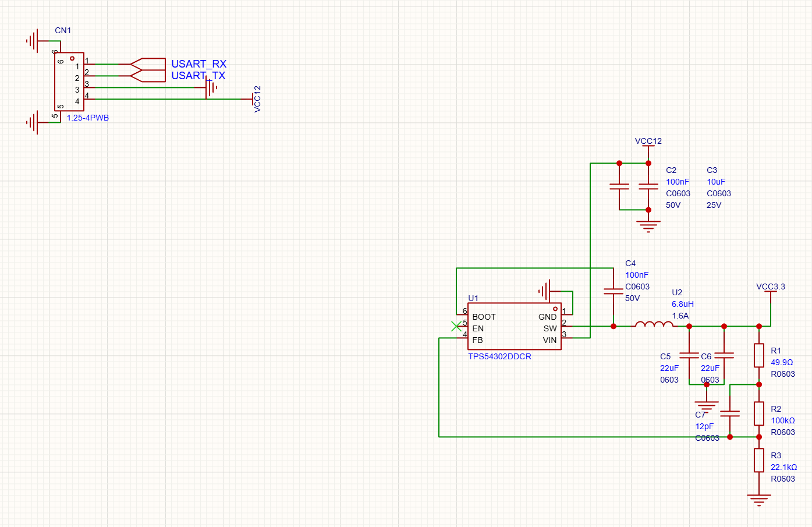This screenshot has height=527, width=812.
Task: Select resistor R3 symbol
Action: 758,460
